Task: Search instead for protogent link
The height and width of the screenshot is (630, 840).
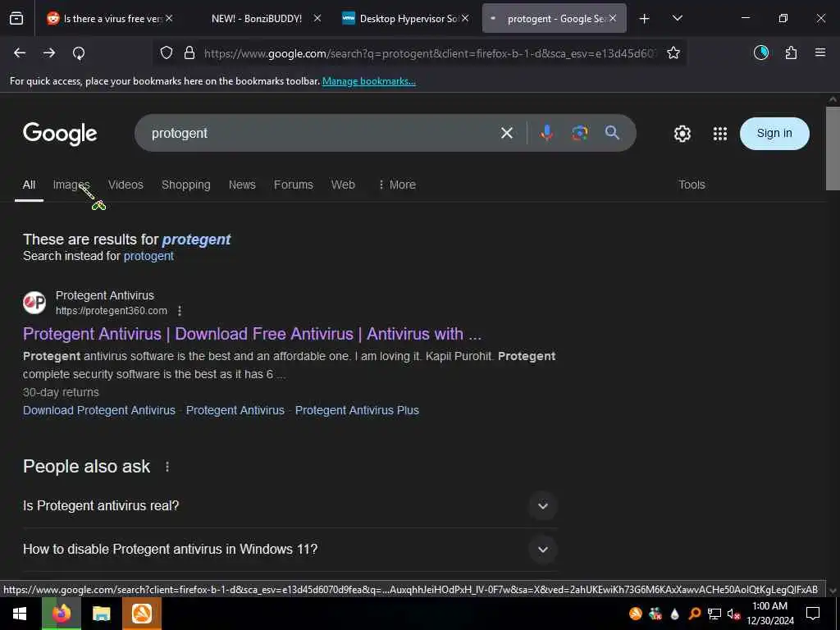Action: pos(148,256)
